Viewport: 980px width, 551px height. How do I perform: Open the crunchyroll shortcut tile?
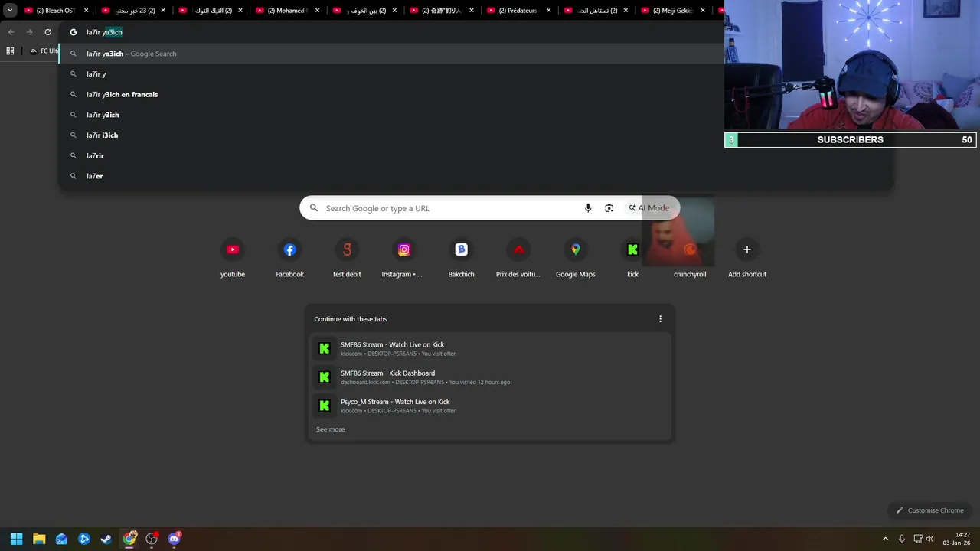(x=690, y=259)
